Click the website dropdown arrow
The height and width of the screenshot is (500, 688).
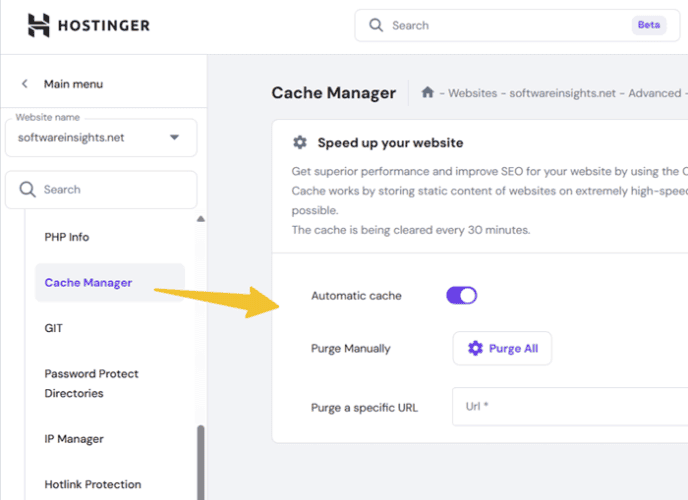point(174,137)
